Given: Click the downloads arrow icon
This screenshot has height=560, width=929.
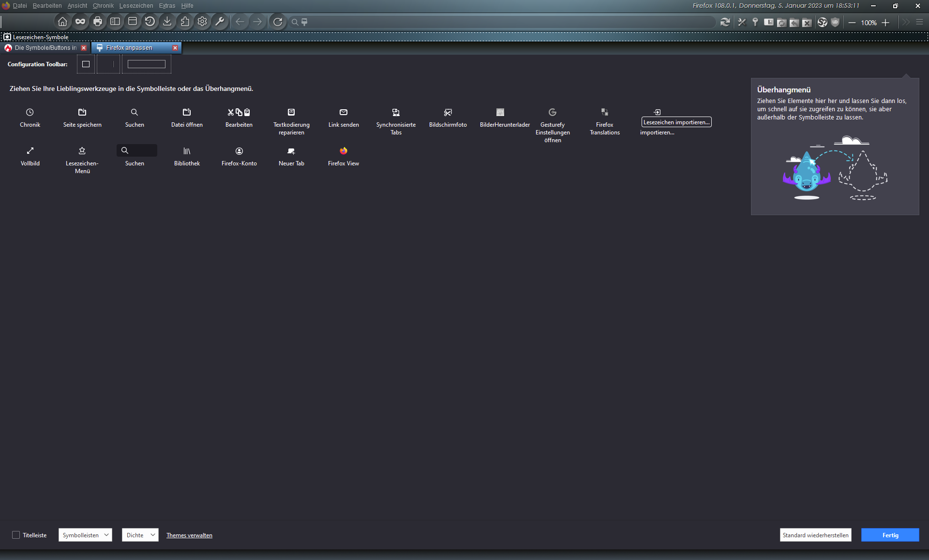Looking at the screenshot, I should point(167,22).
